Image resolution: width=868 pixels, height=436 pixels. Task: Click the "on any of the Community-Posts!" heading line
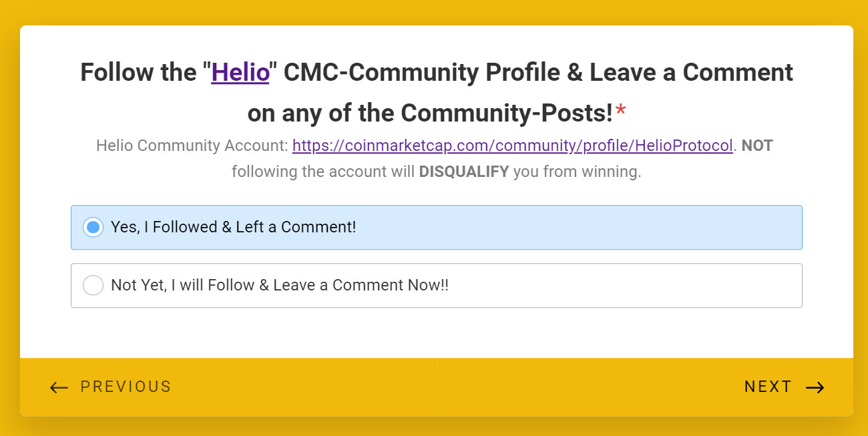(x=430, y=114)
